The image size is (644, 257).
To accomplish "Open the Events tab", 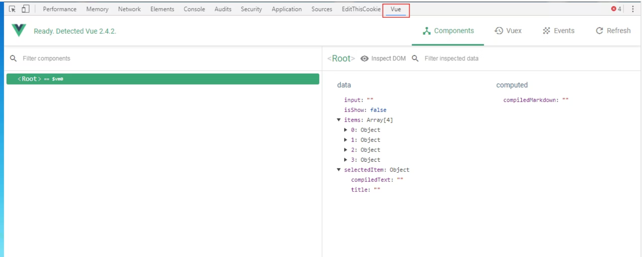I will coord(558,31).
